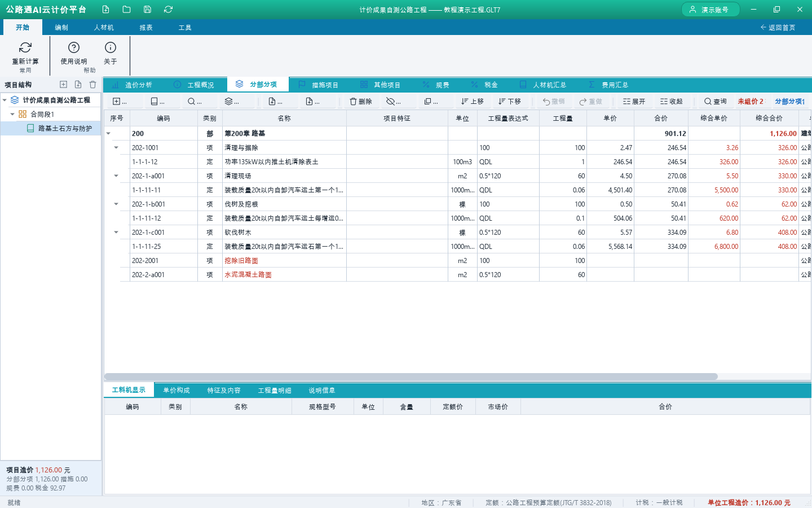Click the horizontal scrollbar under the table
This screenshot has height=508, width=812.
coord(411,376)
